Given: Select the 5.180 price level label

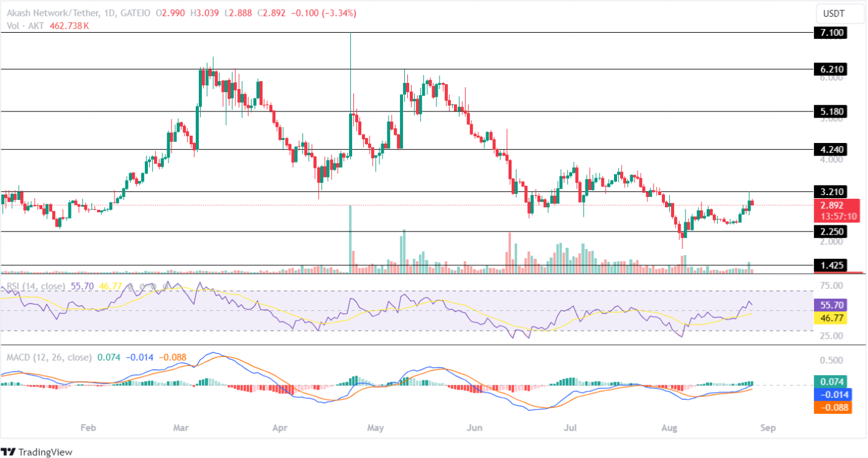Looking at the screenshot, I should click(830, 111).
